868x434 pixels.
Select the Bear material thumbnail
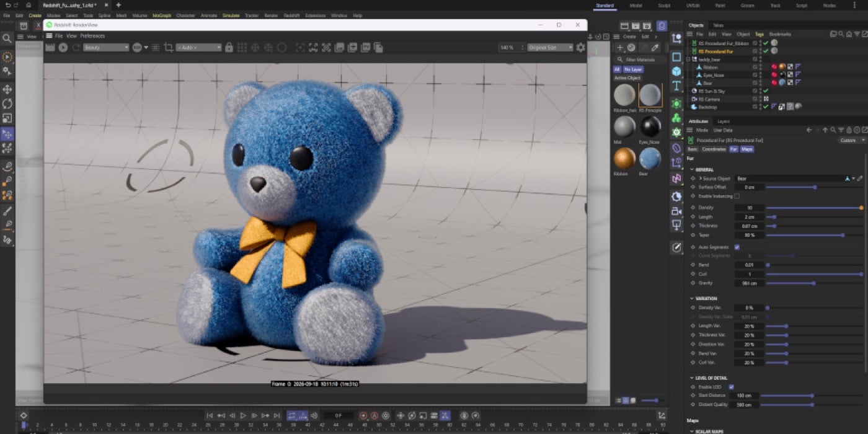pos(650,159)
